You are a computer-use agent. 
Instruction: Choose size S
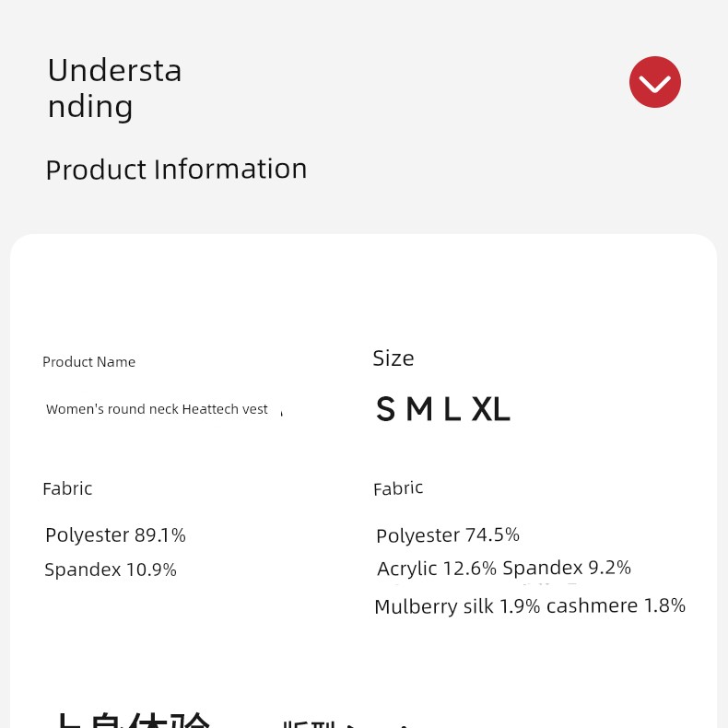click(385, 409)
